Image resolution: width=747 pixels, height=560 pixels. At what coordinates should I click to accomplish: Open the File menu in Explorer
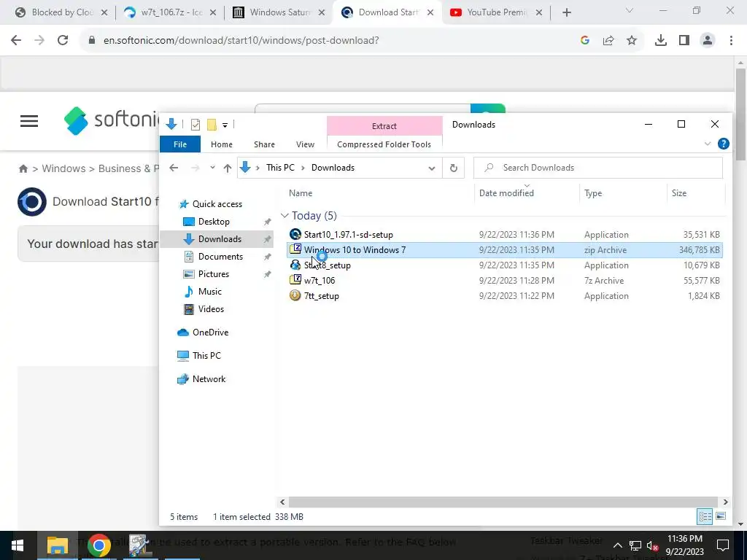(x=180, y=144)
